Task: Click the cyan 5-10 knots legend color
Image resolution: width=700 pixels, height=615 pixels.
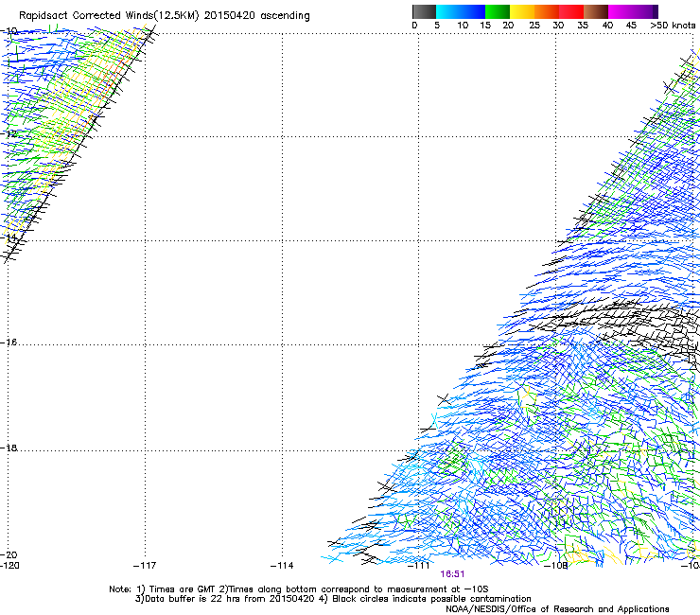Action: click(x=448, y=11)
